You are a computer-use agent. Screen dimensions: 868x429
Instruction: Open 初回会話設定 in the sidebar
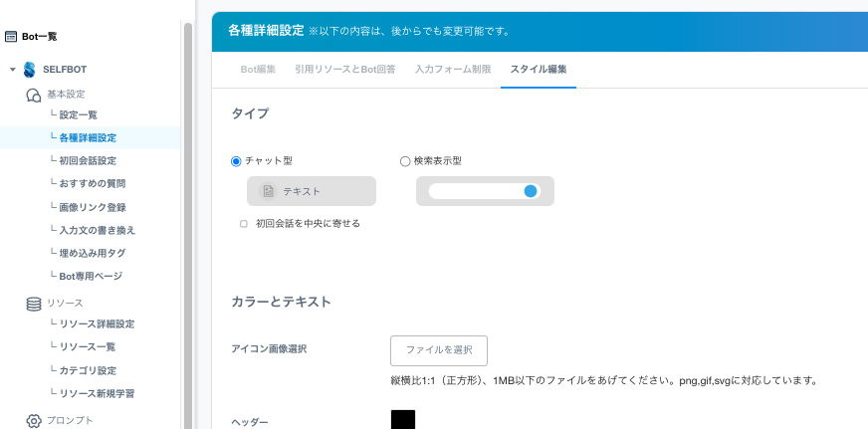click(88, 160)
